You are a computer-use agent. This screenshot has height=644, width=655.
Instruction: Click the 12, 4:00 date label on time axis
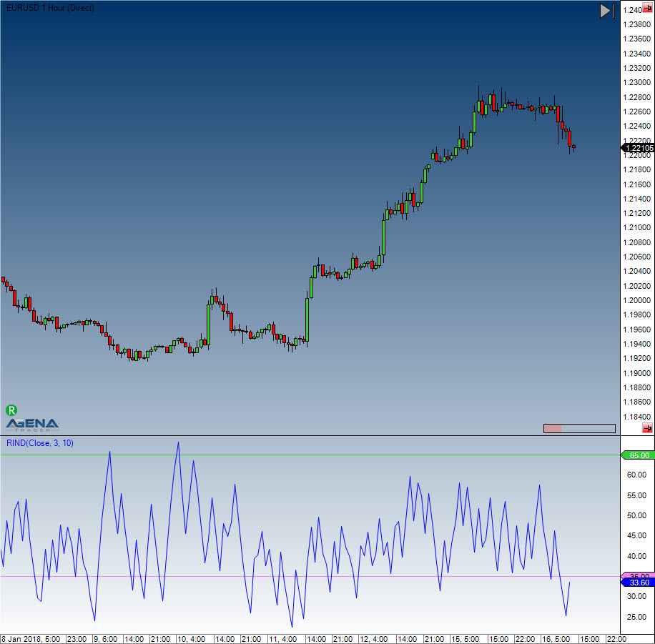coord(374,638)
